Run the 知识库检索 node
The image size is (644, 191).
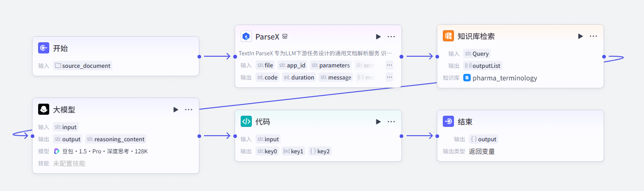point(580,36)
